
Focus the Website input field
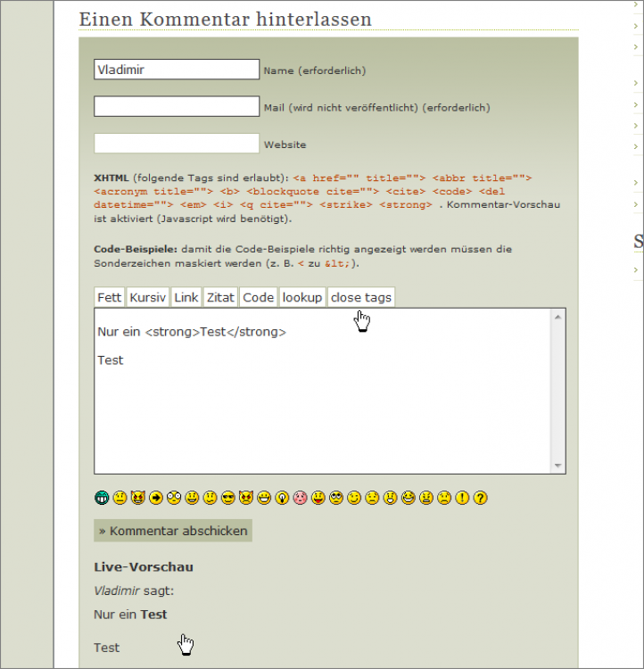(177, 144)
